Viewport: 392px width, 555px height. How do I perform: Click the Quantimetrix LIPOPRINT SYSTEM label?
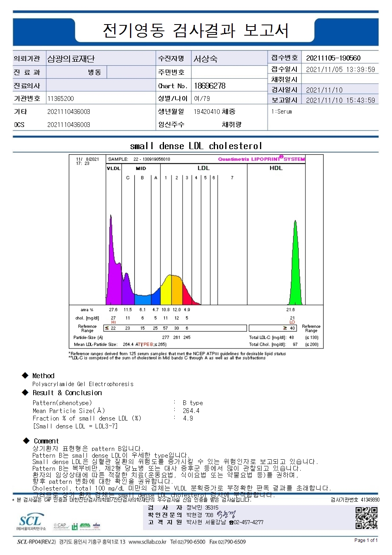tap(261, 159)
